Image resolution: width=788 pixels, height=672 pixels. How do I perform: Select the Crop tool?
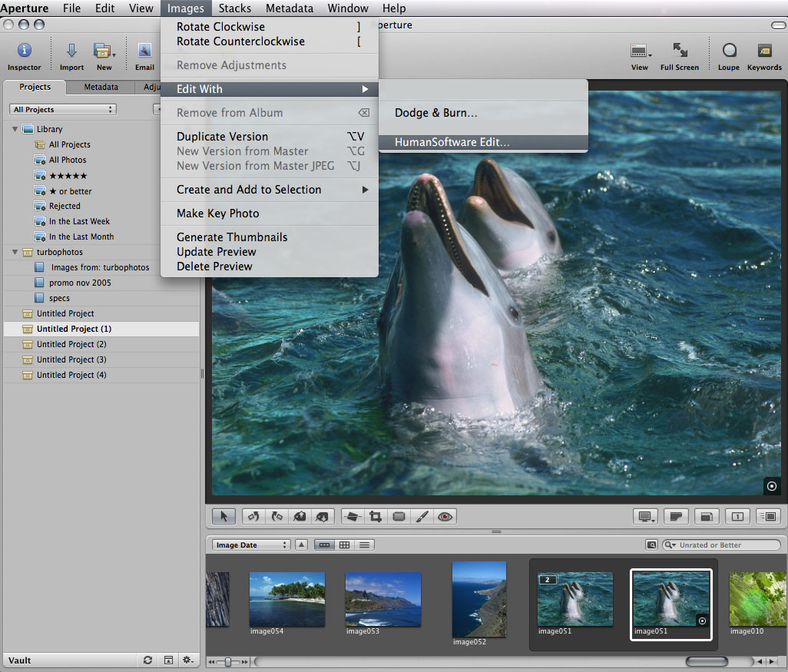[x=376, y=517]
